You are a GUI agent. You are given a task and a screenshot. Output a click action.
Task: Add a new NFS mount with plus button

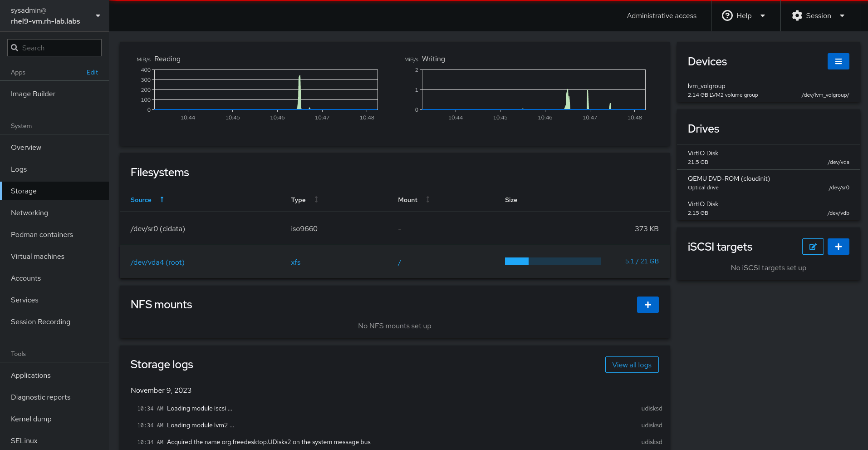coord(647,305)
